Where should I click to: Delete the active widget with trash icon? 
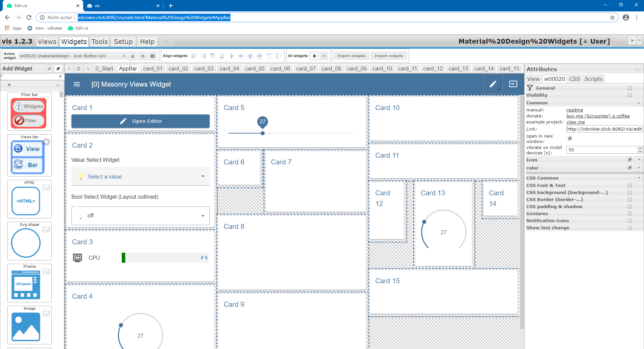[132, 56]
